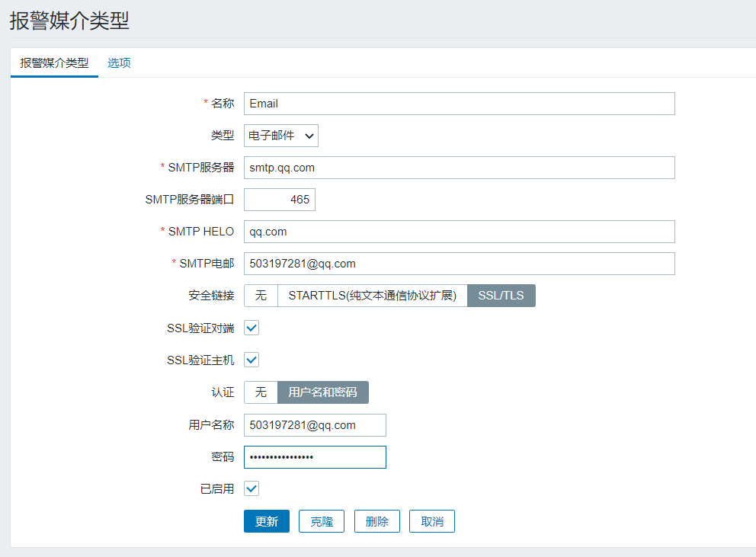Select 用户名和密码 authentication option
The width and height of the screenshot is (756, 557).
(x=322, y=392)
